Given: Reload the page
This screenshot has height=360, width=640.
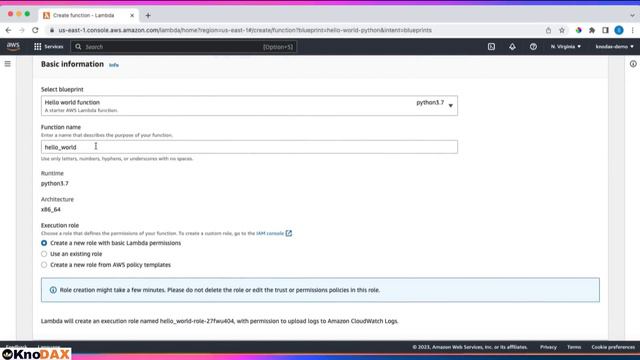Looking at the screenshot, I should (x=36, y=30).
